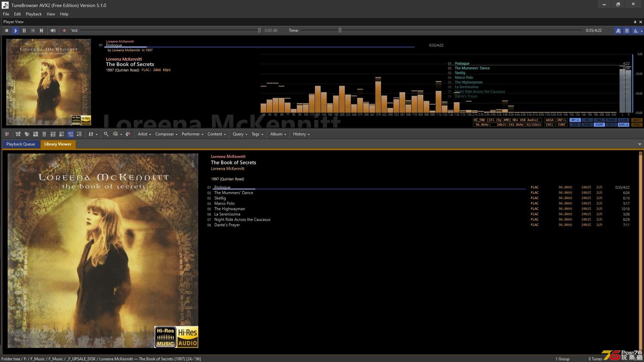This screenshot has width=644, height=362.
Task: Click the WASA output mode button
Action: pyautogui.click(x=549, y=120)
